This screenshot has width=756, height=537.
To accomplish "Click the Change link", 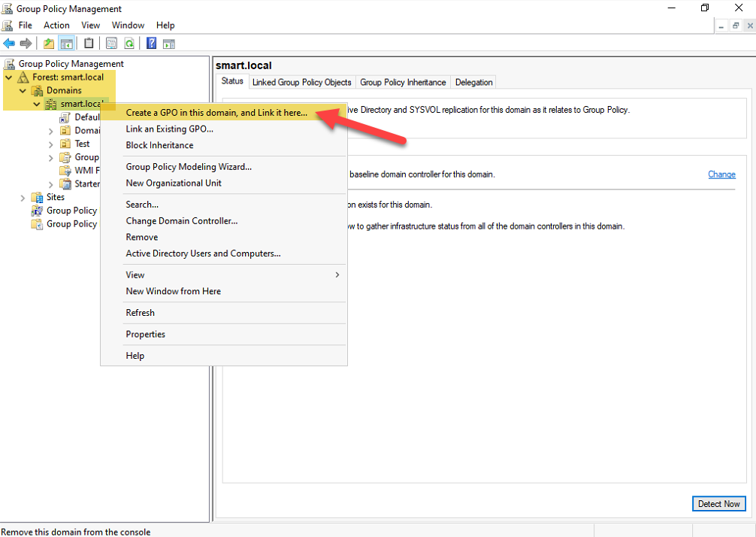I will 721,174.
